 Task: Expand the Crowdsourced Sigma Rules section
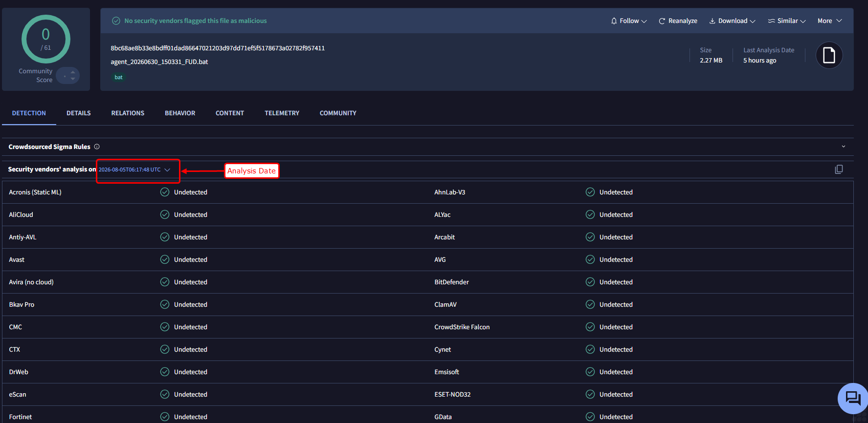843,147
